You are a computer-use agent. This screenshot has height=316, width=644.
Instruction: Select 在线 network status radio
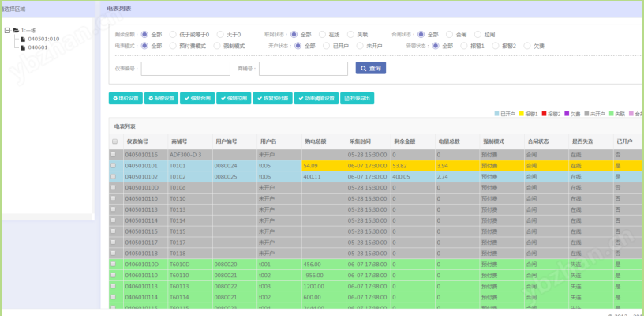click(323, 35)
